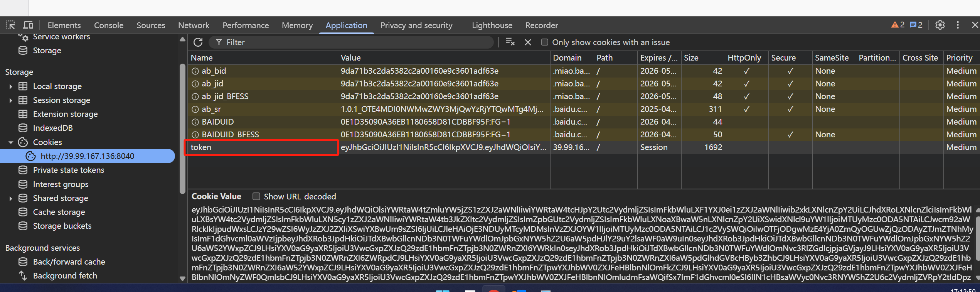Click the issues count indicator

(x=916, y=25)
